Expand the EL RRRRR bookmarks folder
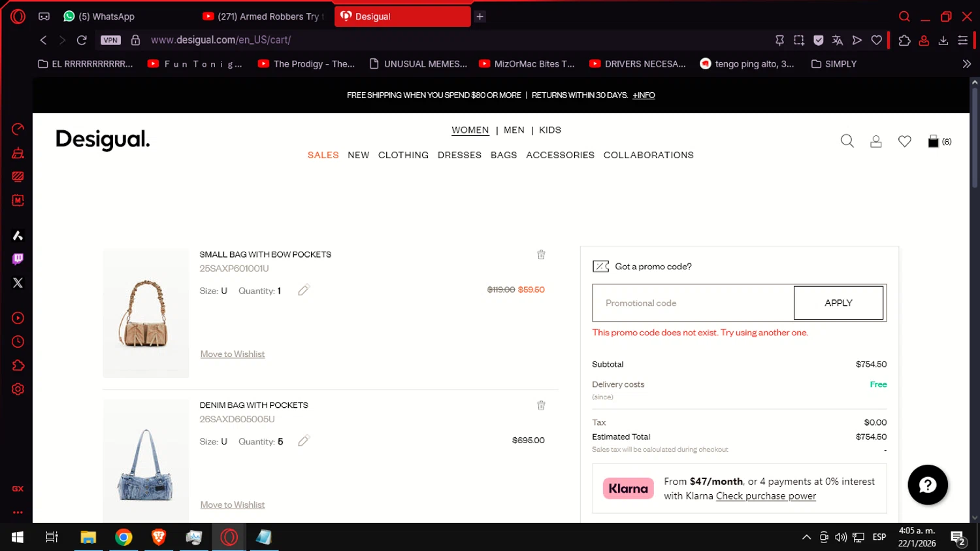This screenshot has width=980, height=551. point(86,64)
